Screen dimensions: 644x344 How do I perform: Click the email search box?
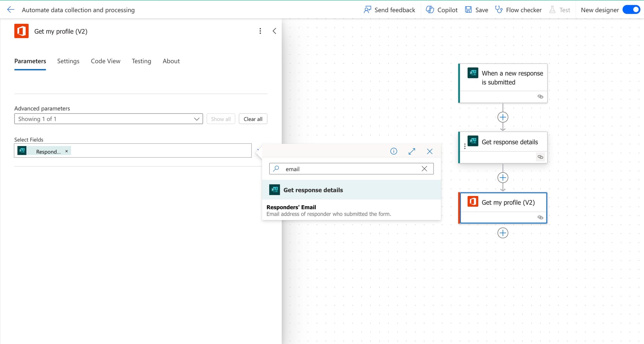coord(351,169)
